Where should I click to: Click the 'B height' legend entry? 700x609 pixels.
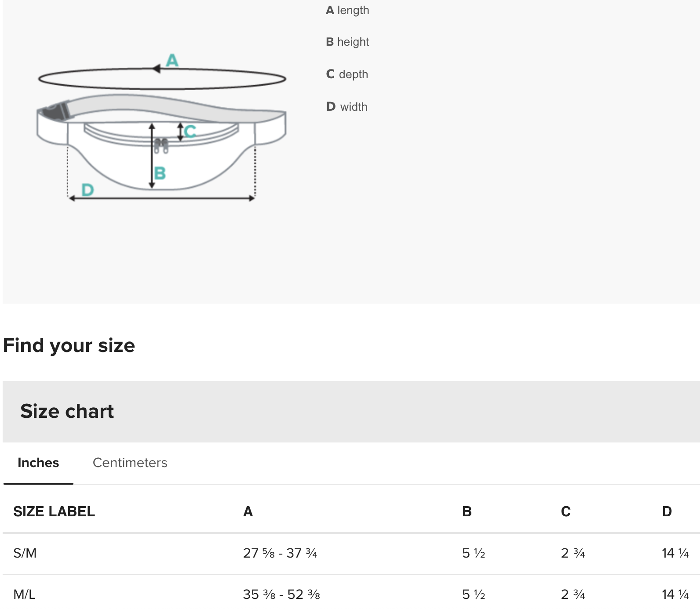[347, 42]
